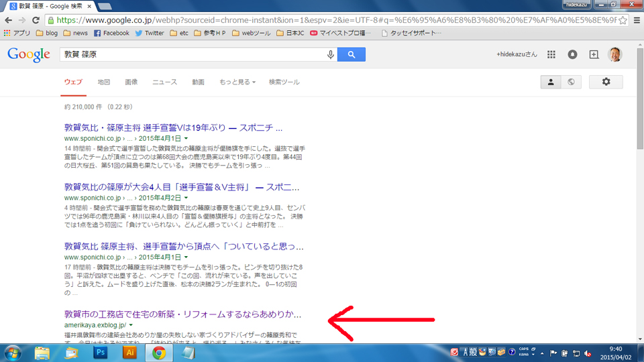Screen dimensions: 644x362
Task: Switch to the 画像 tab
Action: (131, 82)
